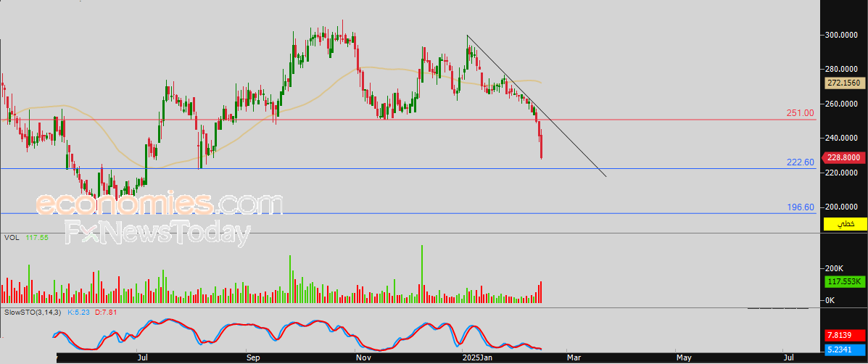
Task: Click the yellow Arabic chart type label
Action: click(x=845, y=224)
